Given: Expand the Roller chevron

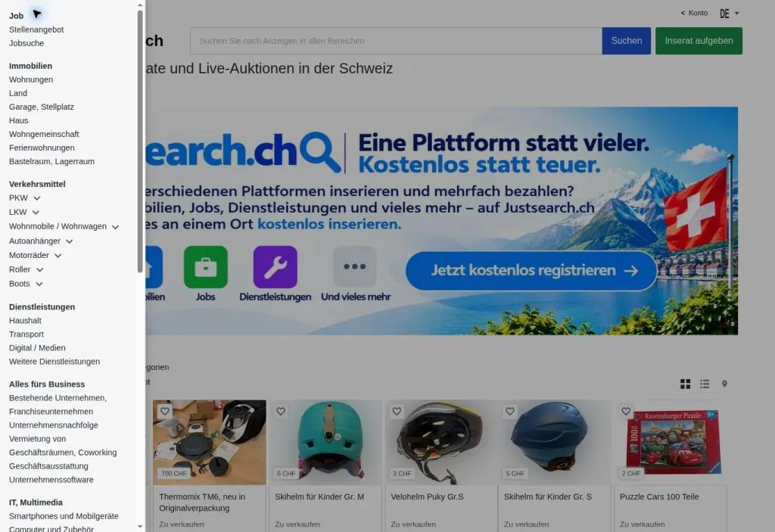Looking at the screenshot, I should coord(39,270).
